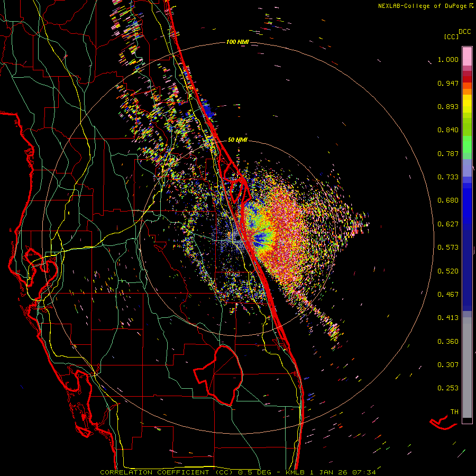The image size is (476, 476).
Task: Click the 0.893 scale value
Action: pos(448,106)
